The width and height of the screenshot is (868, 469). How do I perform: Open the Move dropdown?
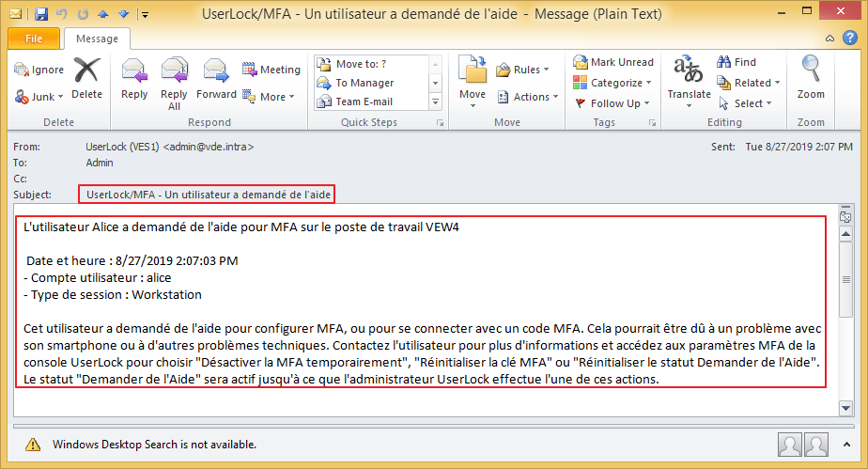tap(473, 82)
